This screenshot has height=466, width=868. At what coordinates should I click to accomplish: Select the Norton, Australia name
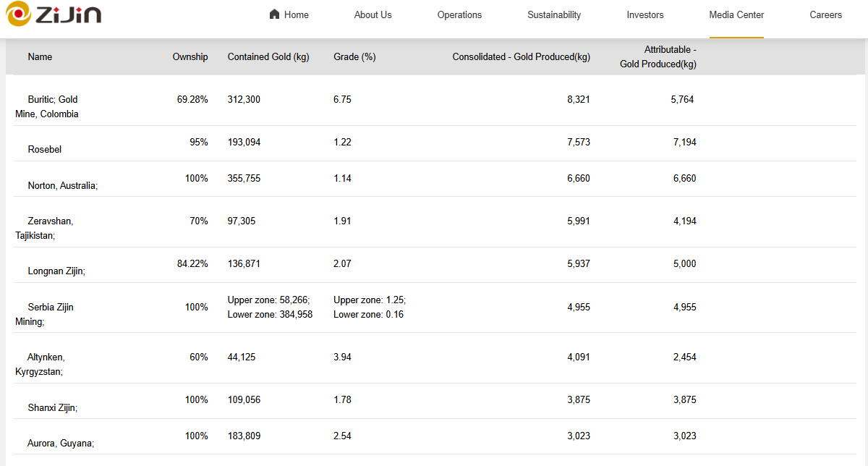63,185
